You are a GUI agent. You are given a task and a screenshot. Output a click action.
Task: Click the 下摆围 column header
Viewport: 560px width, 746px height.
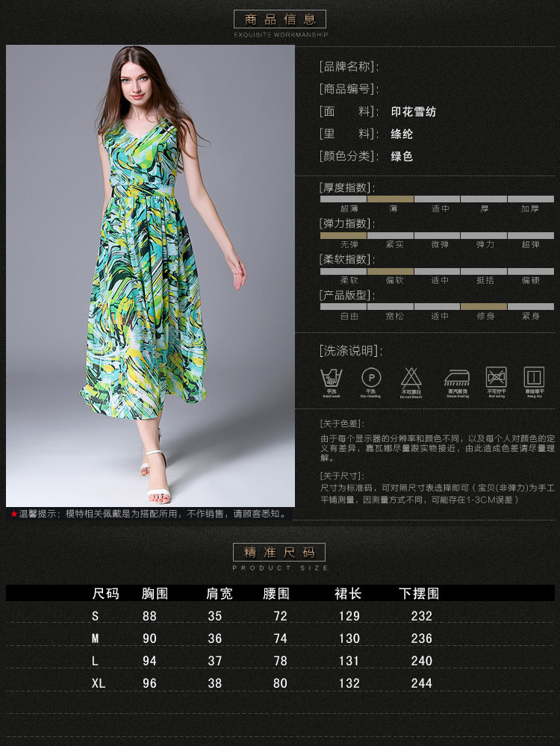coord(419,594)
